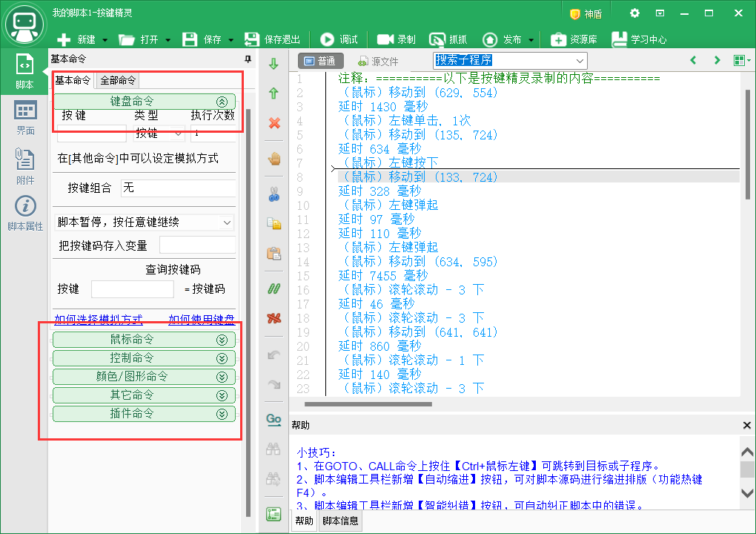Expand the 发布 dropdown arrow
756x534 pixels.
tap(531, 40)
